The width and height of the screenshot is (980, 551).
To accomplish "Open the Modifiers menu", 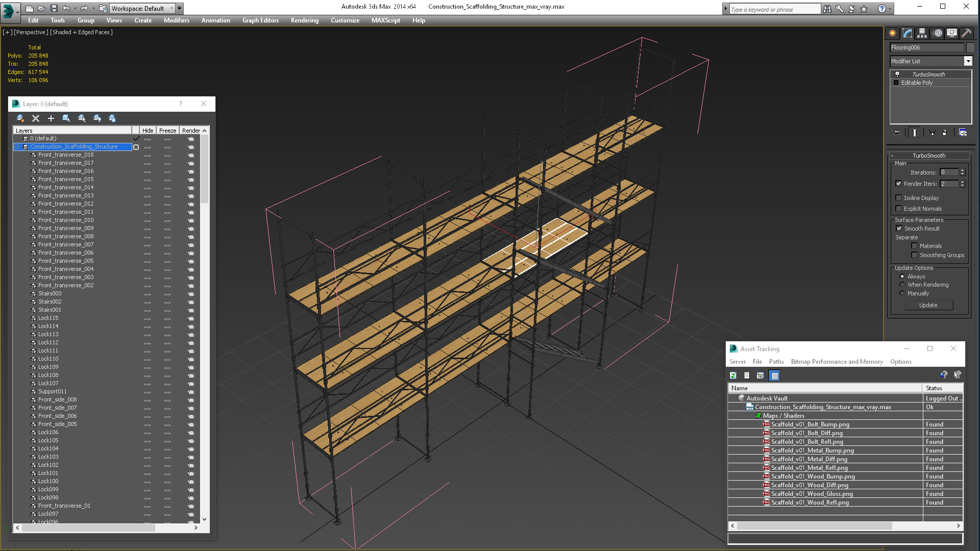I will [x=177, y=20].
